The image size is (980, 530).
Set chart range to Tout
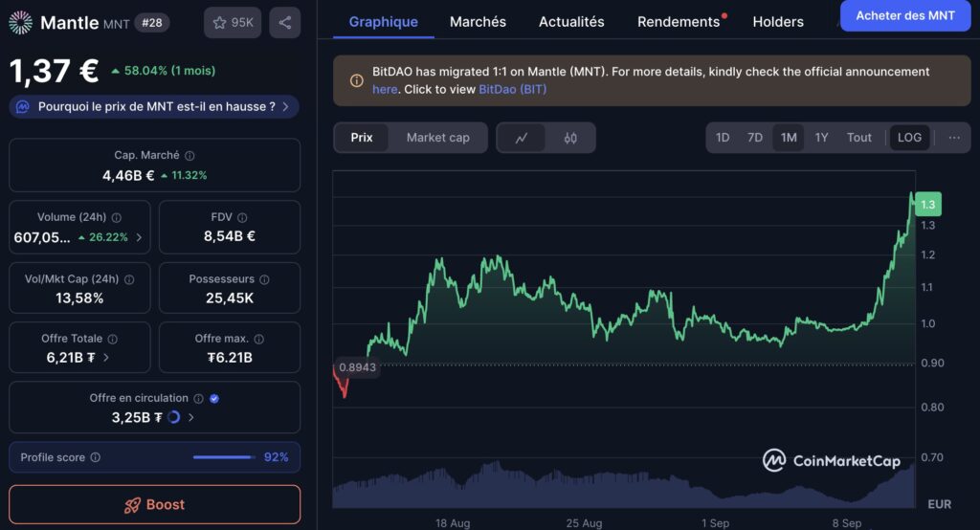[858, 138]
